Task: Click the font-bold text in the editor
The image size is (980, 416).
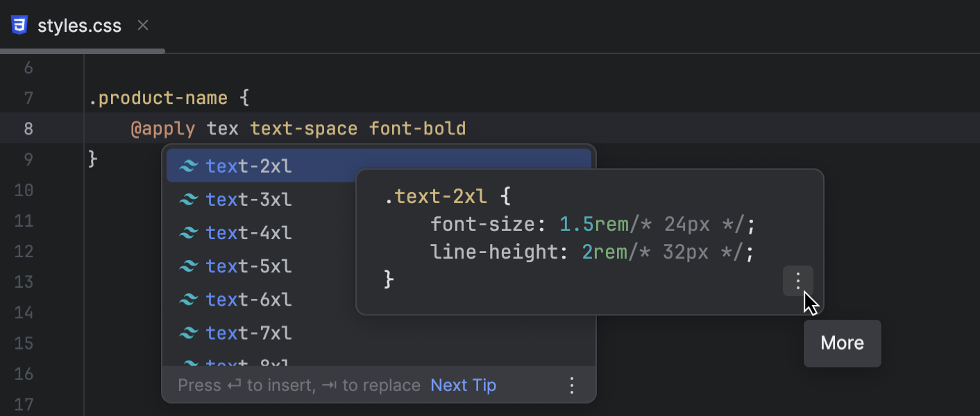Action: click(x=416, y=128)
